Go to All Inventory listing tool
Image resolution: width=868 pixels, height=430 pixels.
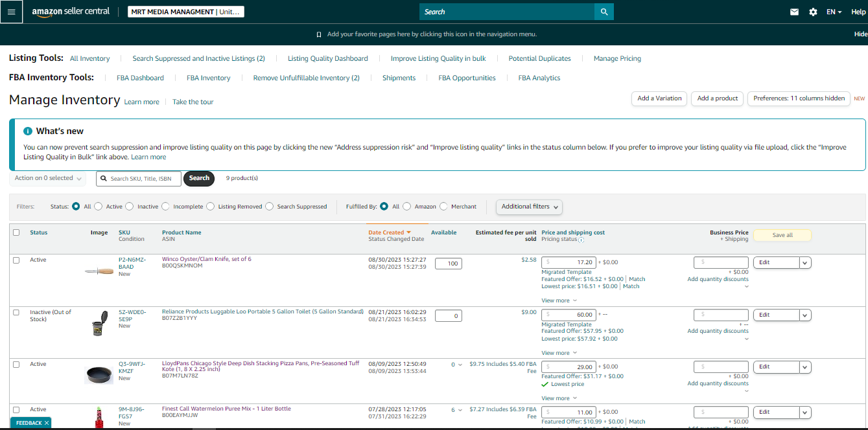coord(90,58)
